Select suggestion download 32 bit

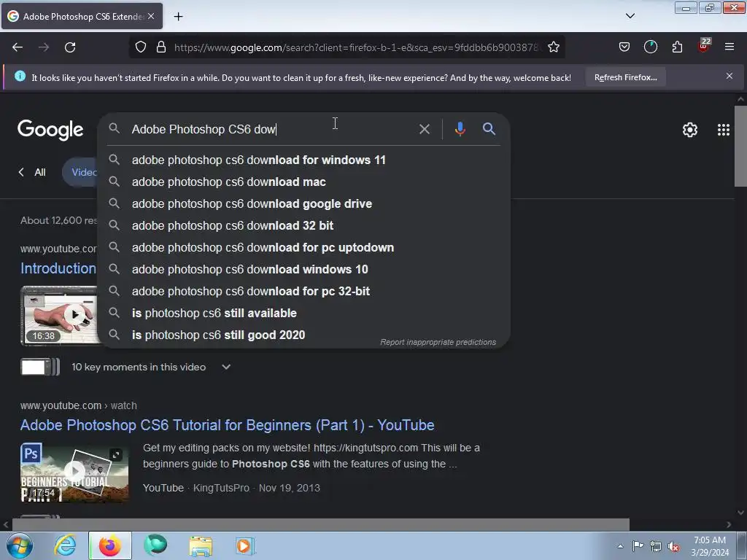[x=304, y=226]
